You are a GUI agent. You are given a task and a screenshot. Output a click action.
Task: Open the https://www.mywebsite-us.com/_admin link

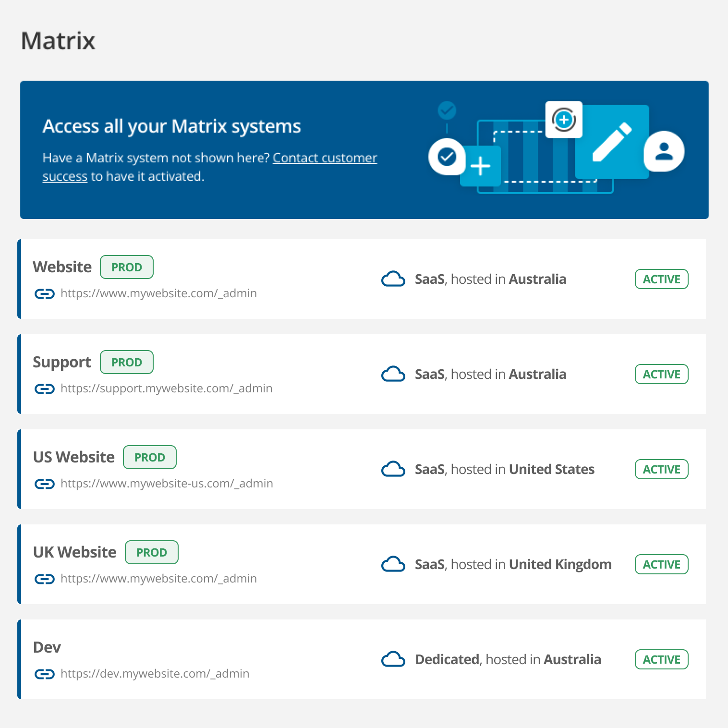pos(167,484)
